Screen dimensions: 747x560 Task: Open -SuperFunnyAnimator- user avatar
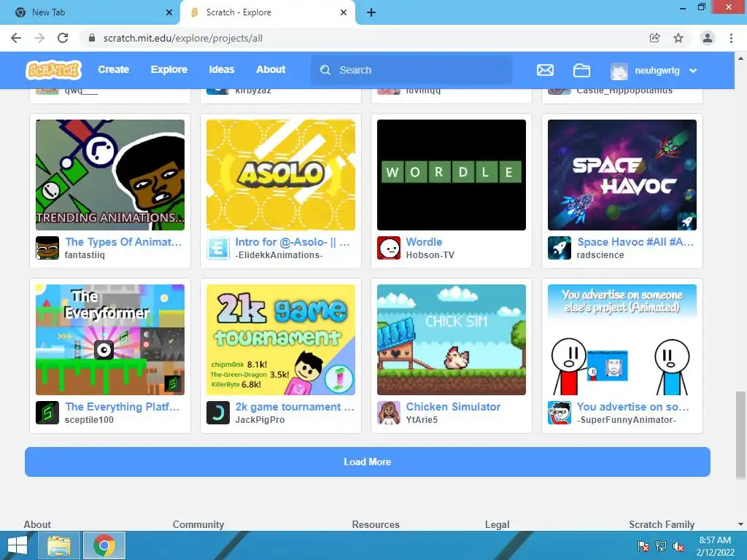[x=560, y=413]
